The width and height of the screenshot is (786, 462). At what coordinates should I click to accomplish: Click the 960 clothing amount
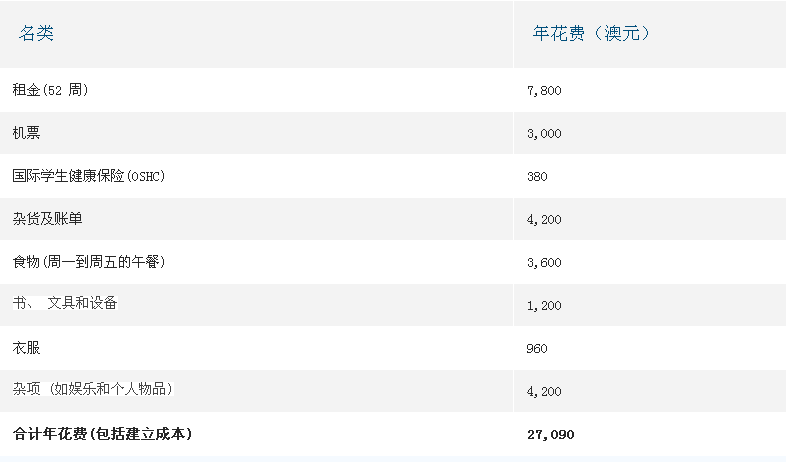tap(537, 349)
